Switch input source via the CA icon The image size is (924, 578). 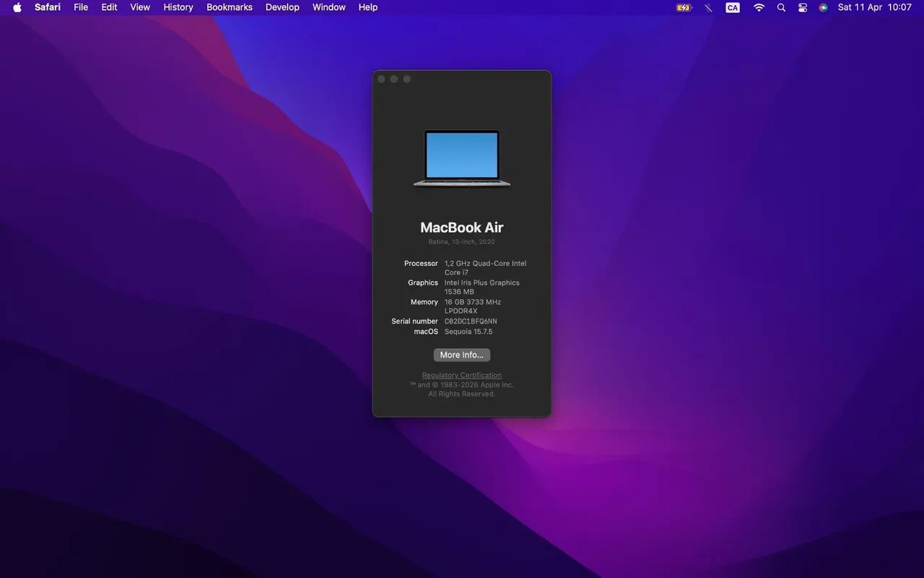pos(733,7)
